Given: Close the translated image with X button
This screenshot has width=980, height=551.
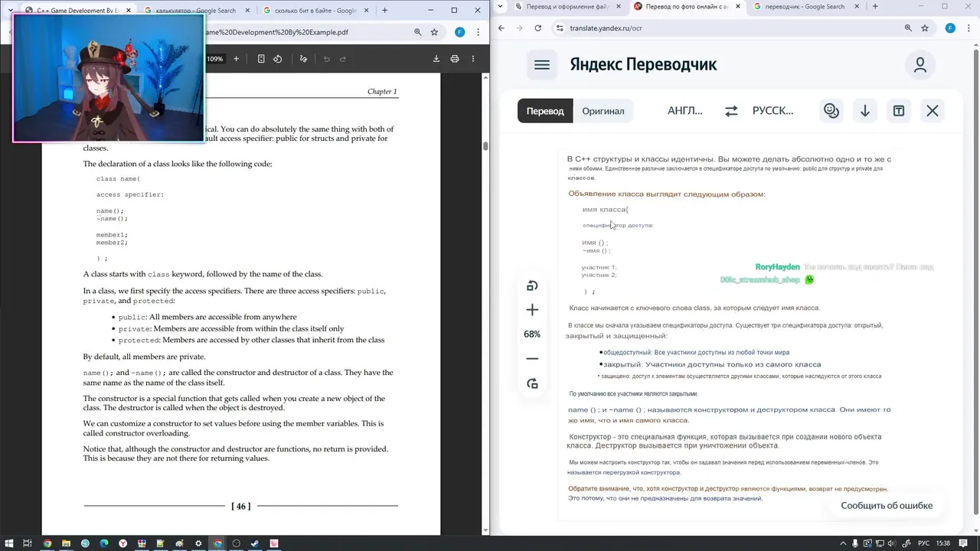Looking at the screenshot, I should coord(933,111).
